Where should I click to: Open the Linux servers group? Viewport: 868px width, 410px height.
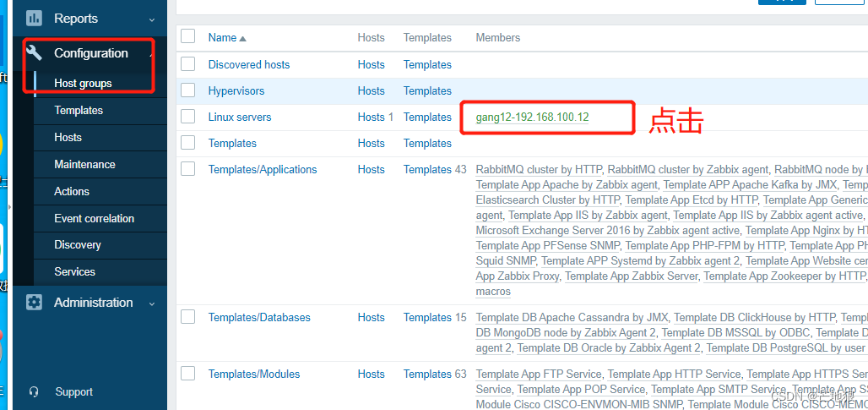(240, 117)
